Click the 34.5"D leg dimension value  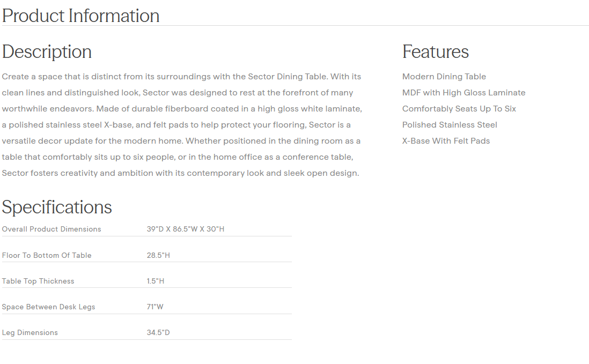click(x=158, y=332)
